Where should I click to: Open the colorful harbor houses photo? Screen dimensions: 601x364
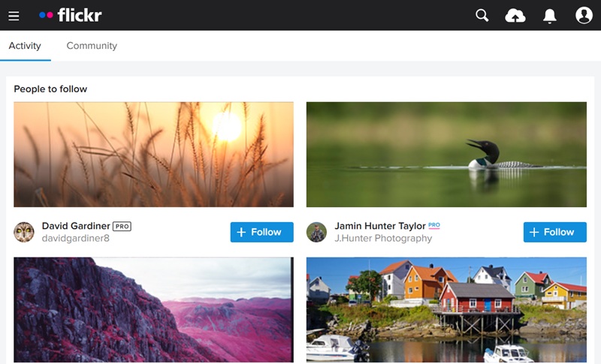(x=446, y=309)
